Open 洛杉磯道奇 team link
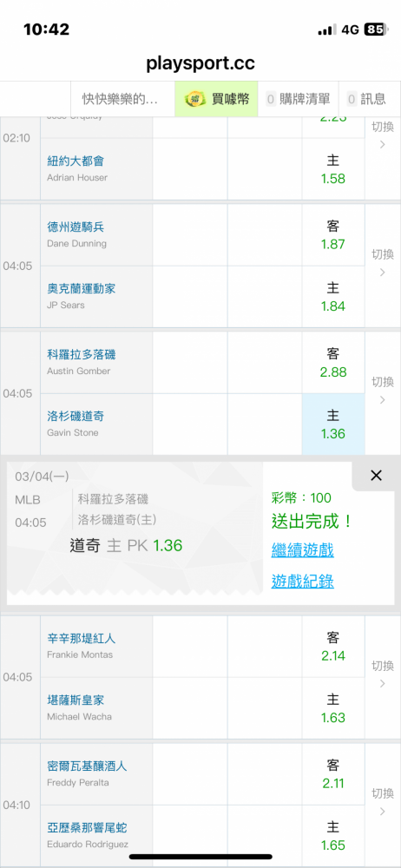The image size is (401, 868). coord(76,417)
